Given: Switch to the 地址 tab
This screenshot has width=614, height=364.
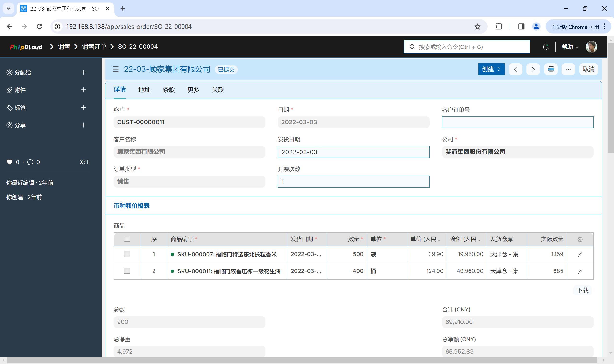Looking at the screenshot, I should click(x=144, y=90).
